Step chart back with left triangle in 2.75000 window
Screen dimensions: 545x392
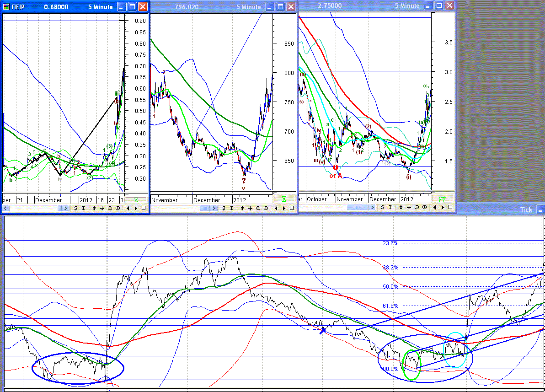coord(434,207)
